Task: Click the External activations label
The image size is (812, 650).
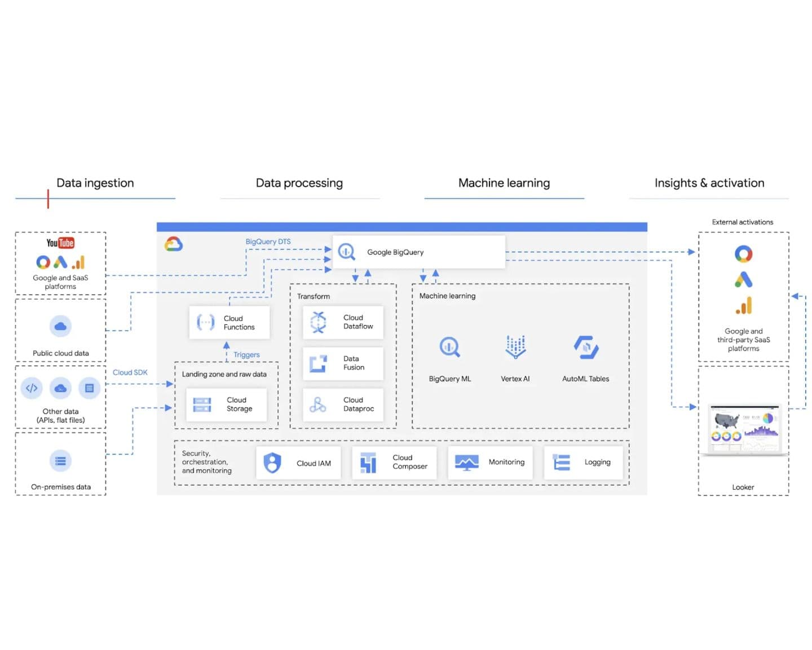Action: [743, 222]
